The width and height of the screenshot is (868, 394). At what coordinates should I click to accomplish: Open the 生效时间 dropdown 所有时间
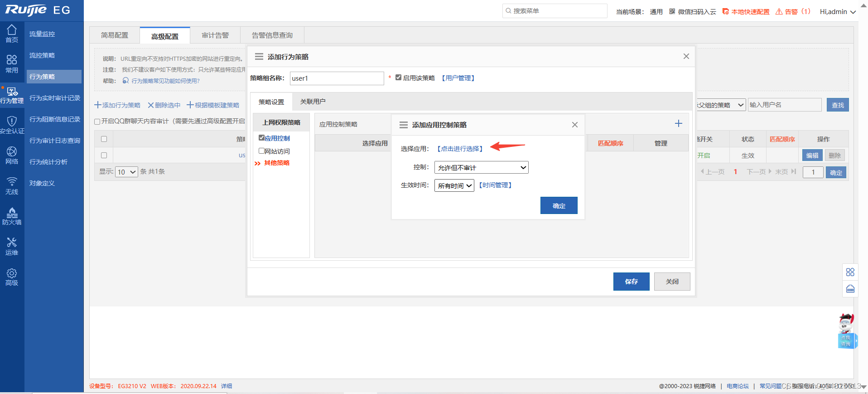454,185
